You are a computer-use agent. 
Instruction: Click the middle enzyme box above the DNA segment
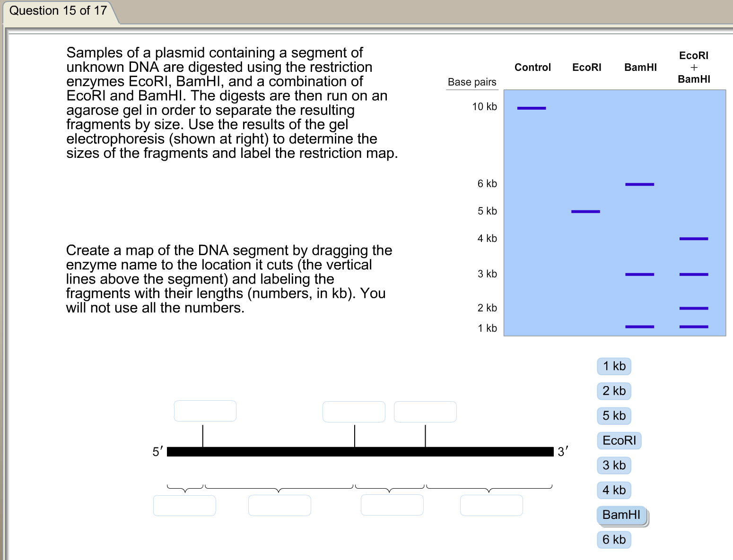(x=354, y=412)
